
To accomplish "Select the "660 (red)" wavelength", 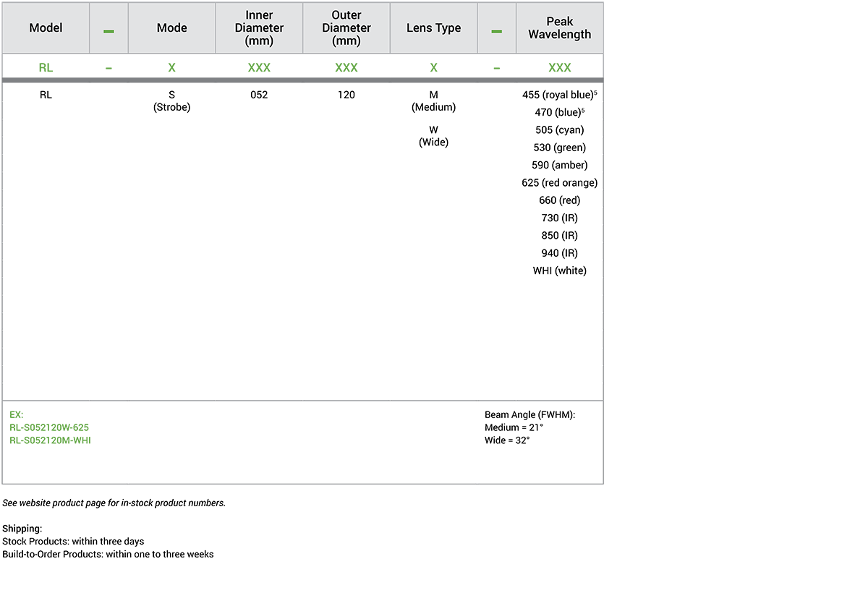I will coord(560,200).
